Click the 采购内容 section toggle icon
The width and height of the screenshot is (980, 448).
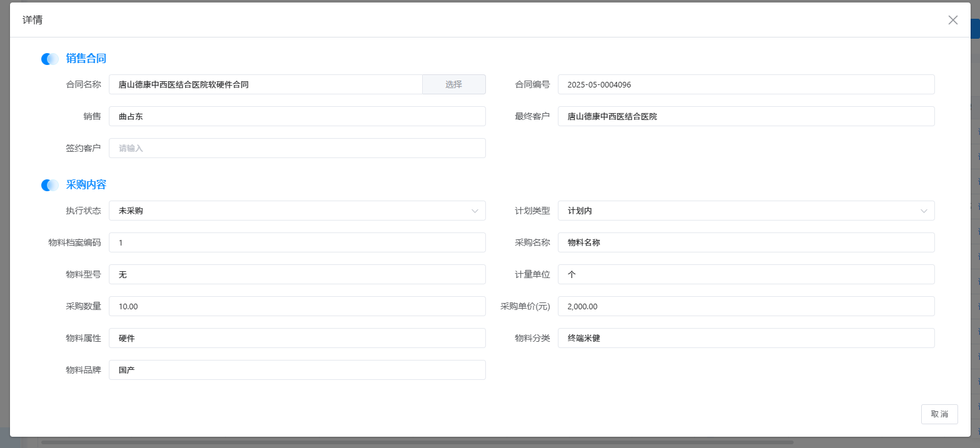(x=50, y=185)
